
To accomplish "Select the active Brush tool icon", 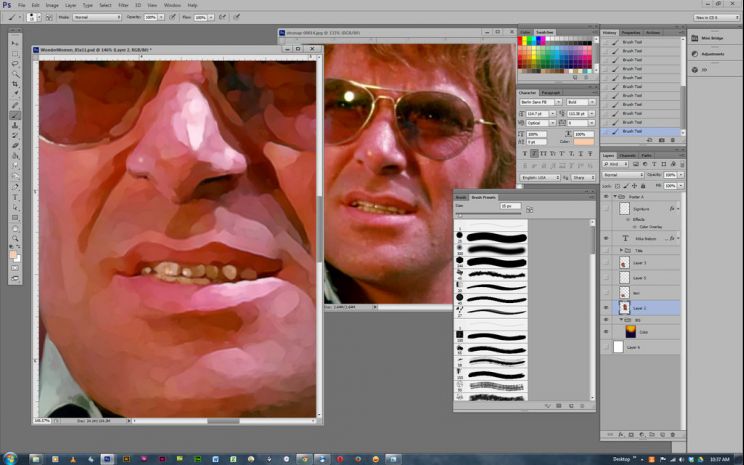I will pyautogui.click(x=15, y=116).
